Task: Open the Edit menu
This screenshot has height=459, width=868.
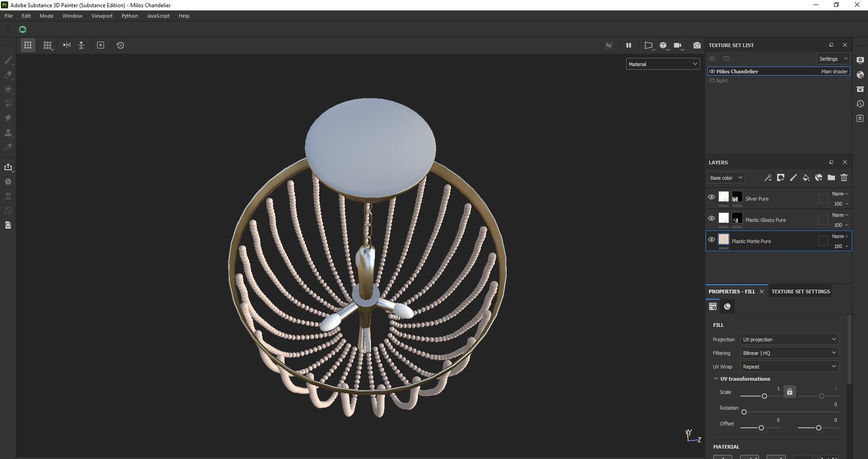Action: point(26,16)
